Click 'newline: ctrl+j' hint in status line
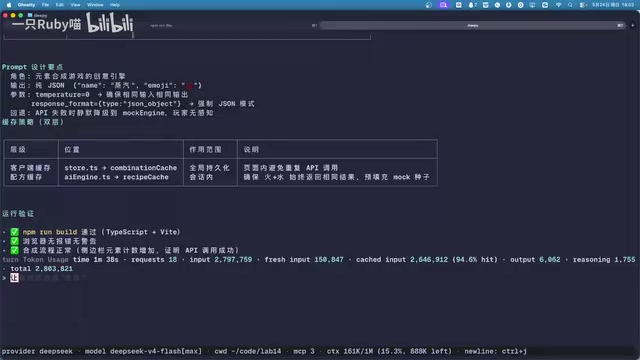This screenshot has height=360, width=640. (x=496, y=351)
